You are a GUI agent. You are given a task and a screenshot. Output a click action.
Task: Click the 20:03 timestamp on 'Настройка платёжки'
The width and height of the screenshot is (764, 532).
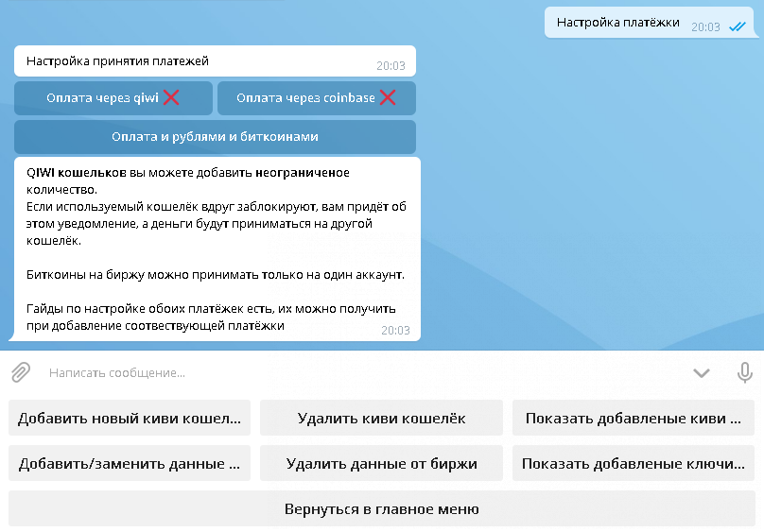tap(705, 27)
